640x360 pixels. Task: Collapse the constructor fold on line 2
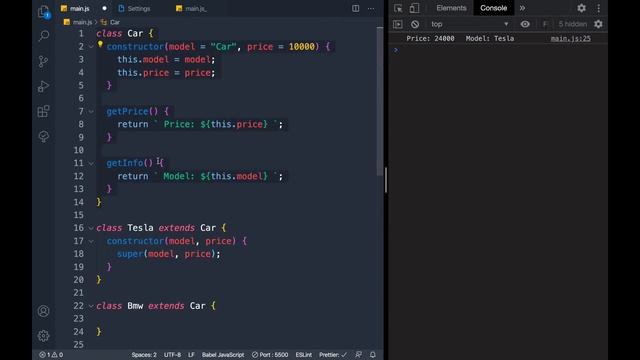(91, 47)
